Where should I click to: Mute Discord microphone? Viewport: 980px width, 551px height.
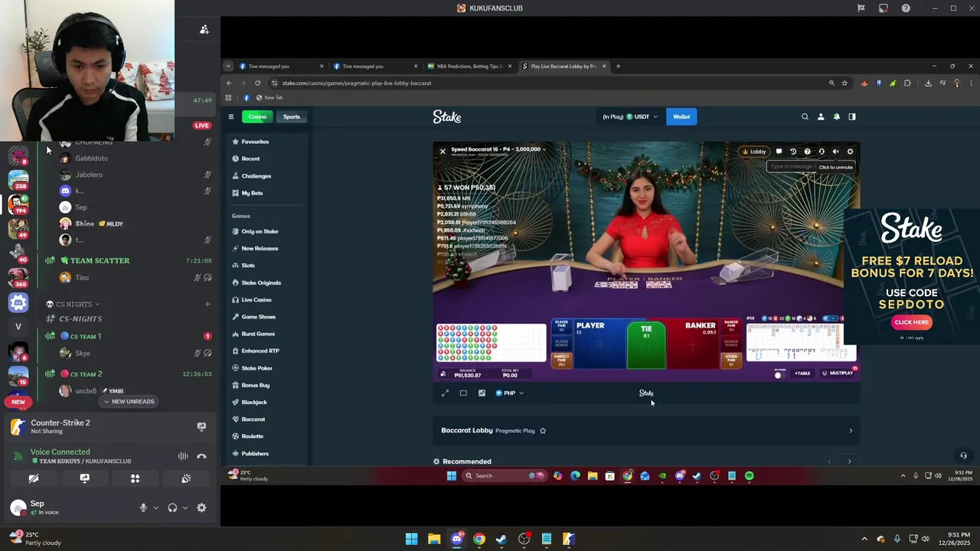coord(143,507)
